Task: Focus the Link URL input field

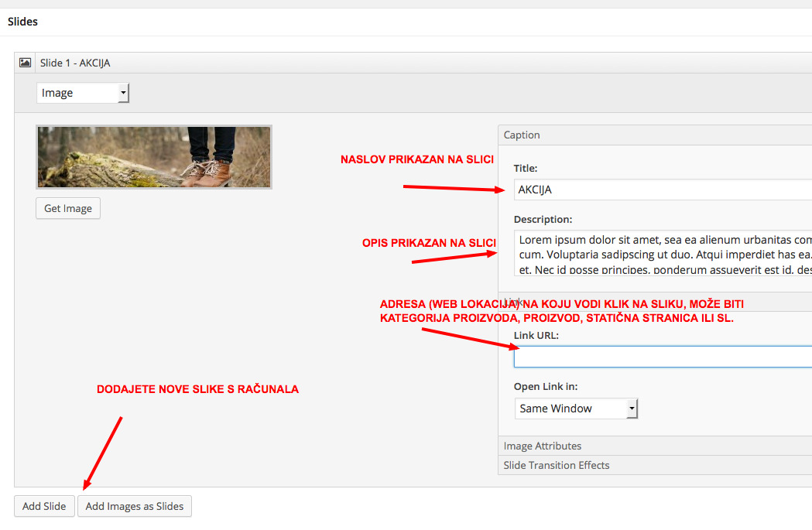Action: (x=663, y=357)
